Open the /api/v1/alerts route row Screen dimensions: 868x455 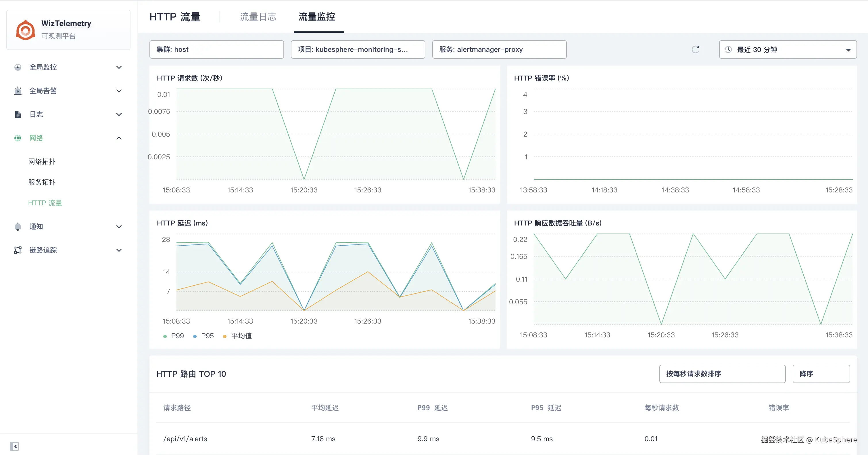coord(185,439)
